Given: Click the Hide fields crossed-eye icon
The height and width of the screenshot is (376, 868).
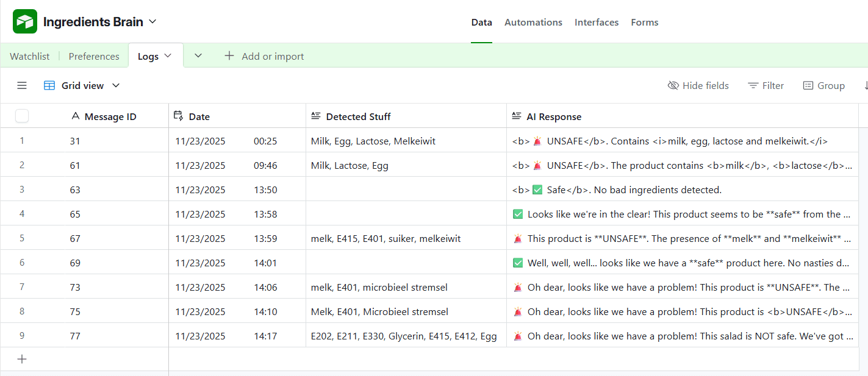Looking at the screenshot, I should click(x=673, y=86).
